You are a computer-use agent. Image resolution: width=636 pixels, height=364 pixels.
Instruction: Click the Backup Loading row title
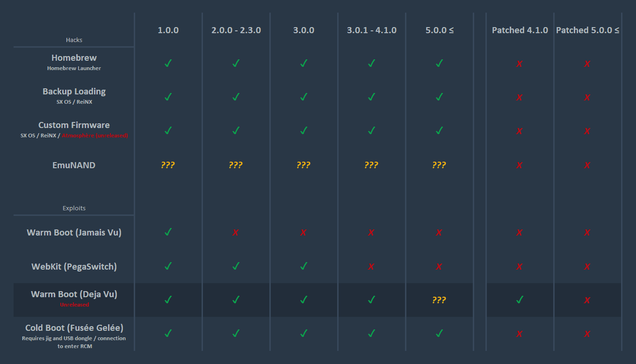click(x=74, y=92)
